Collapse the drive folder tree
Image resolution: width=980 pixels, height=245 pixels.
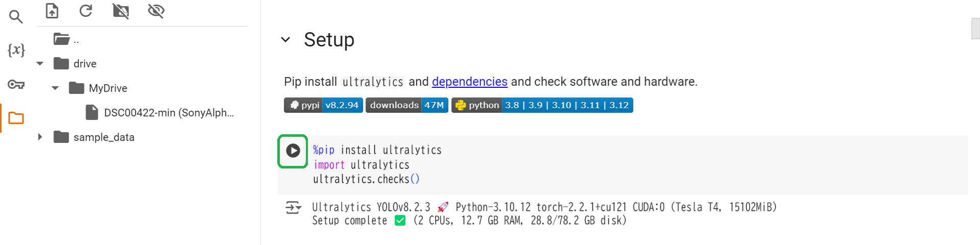point(40,64)
